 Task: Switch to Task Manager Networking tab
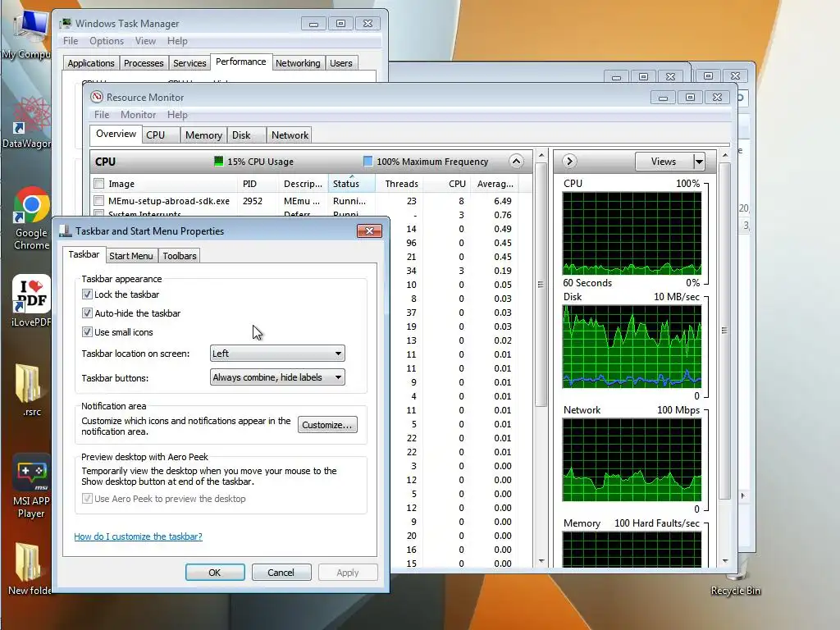click(298, 63)
